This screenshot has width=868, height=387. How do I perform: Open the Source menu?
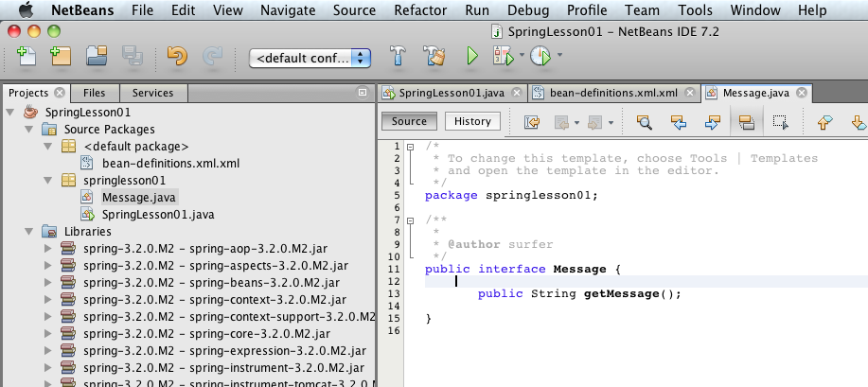354,10
